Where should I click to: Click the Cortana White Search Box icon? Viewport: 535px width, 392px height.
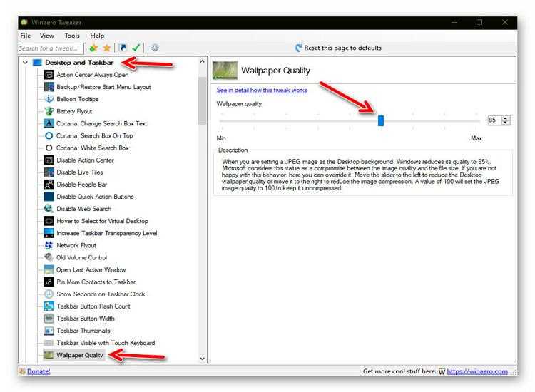49,148
